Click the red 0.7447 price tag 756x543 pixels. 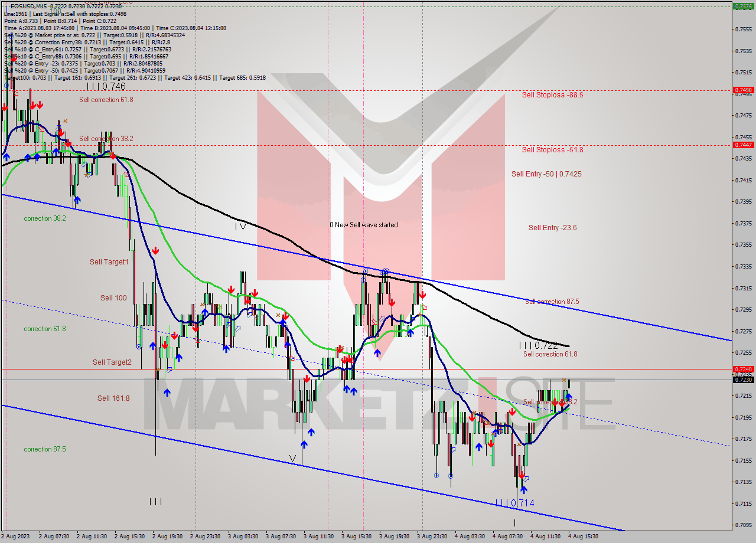(743, 145)
